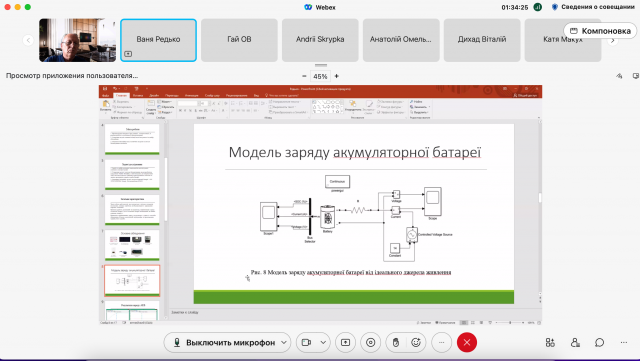Viewport: 640px width, 361px height.
Task: Open more options ellipsis in control bar
Action: 441,343
